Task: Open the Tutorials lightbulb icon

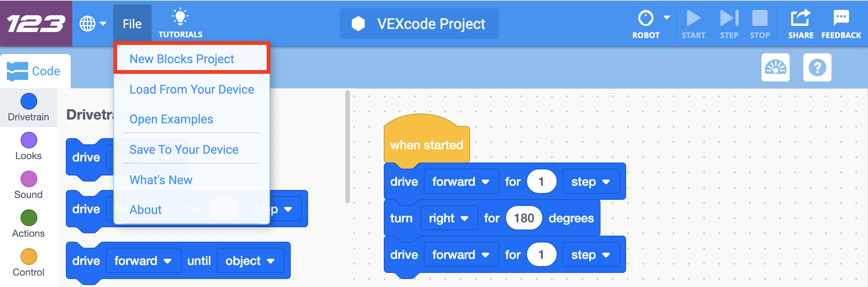Action: pos(180,18)
